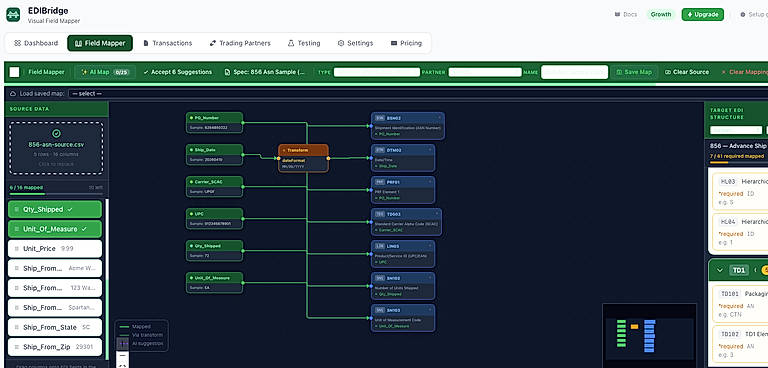Click Clear Source
Image resolution: width=768 pixels, height=368 pixels.
687,72
